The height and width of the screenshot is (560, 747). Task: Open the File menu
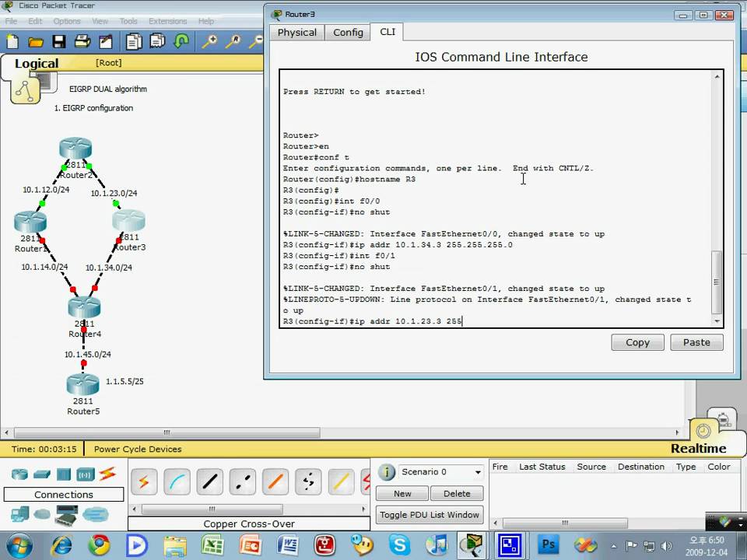pyautogui.click(x=11, y=21)
